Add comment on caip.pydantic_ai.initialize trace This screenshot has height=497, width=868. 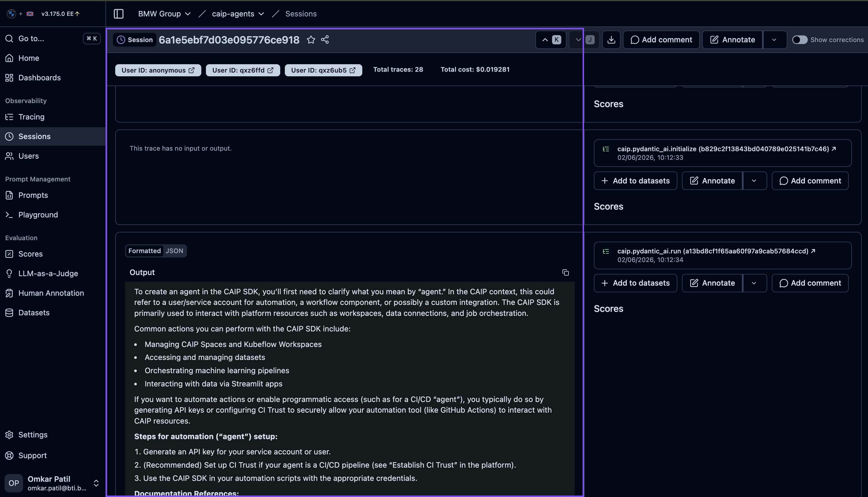point(810,181)
